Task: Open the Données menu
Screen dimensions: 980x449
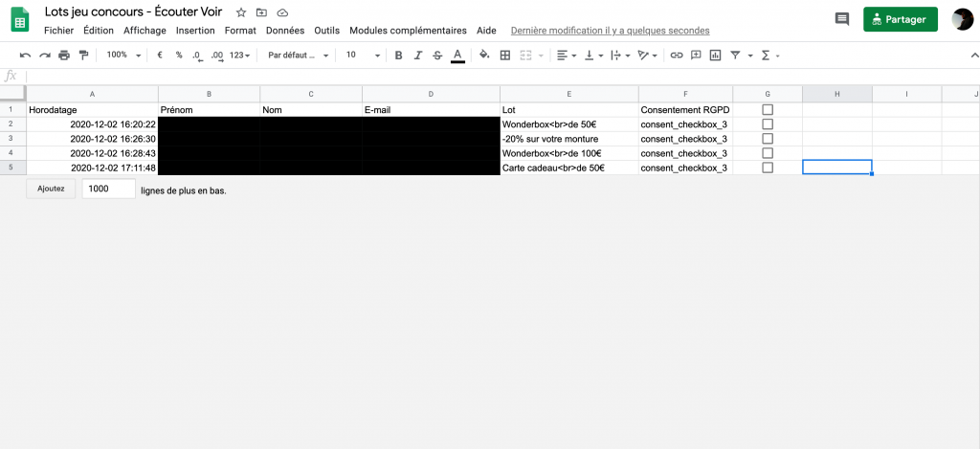Action: click(285, 31)
